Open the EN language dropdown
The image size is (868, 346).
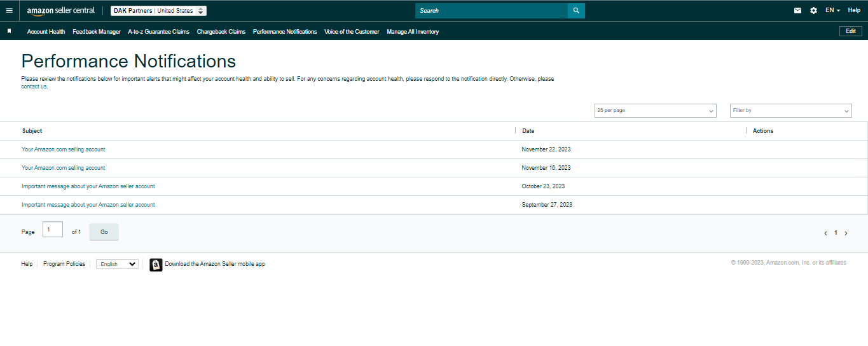[832, 11]
